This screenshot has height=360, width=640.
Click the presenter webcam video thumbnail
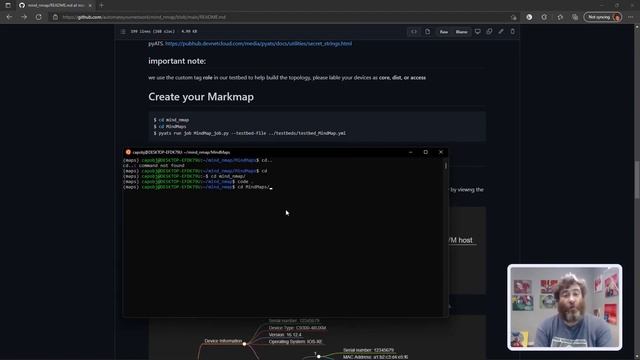pyautogui.click(x=564, y=307)
